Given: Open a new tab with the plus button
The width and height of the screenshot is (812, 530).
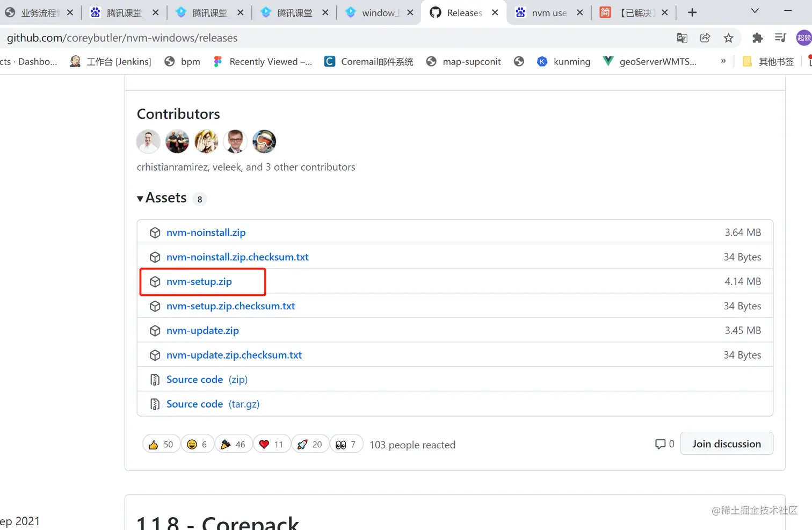Looking at the screenshot, I should (x=692, y=12).
